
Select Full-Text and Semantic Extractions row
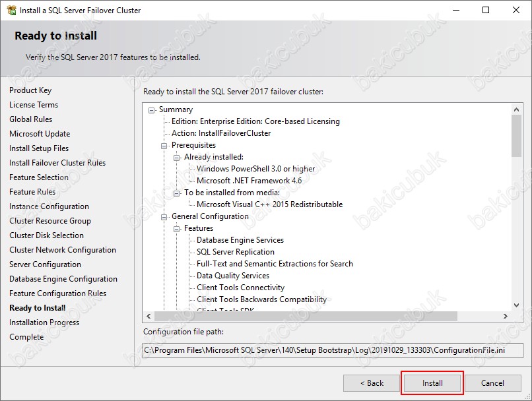[x=275, y=264]
